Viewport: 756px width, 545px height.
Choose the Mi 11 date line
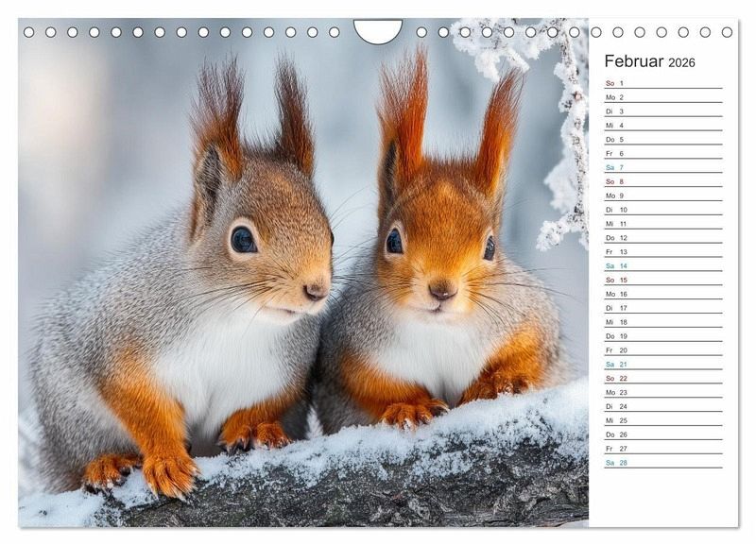(662, 224)
